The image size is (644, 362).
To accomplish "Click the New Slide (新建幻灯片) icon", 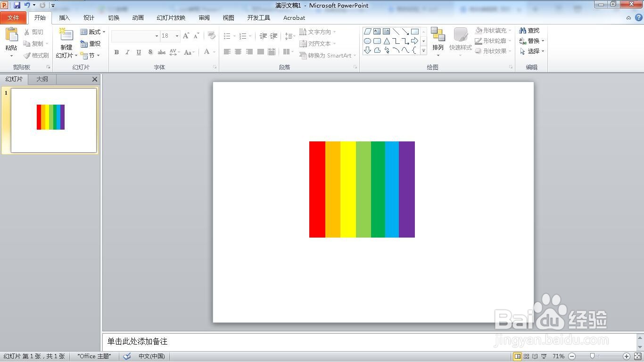I will coord(66,34).
